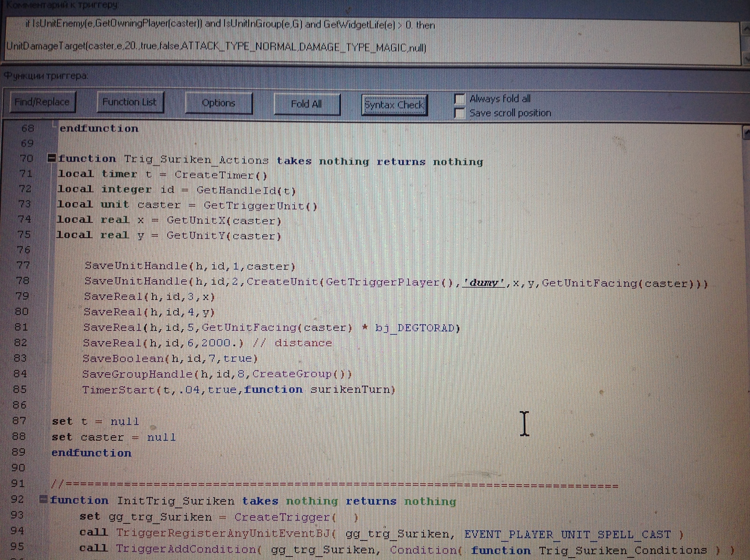
Task: Run Syntax Check
Action: pyautogui.click(x=394, y=104)
